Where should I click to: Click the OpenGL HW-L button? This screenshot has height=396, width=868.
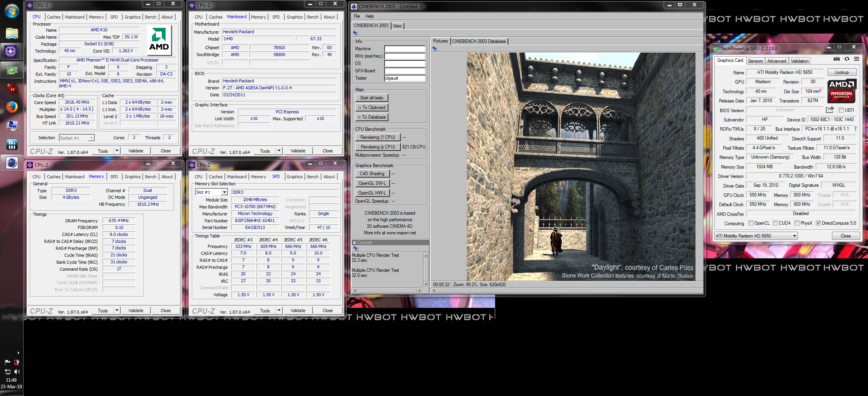[372, 193]
